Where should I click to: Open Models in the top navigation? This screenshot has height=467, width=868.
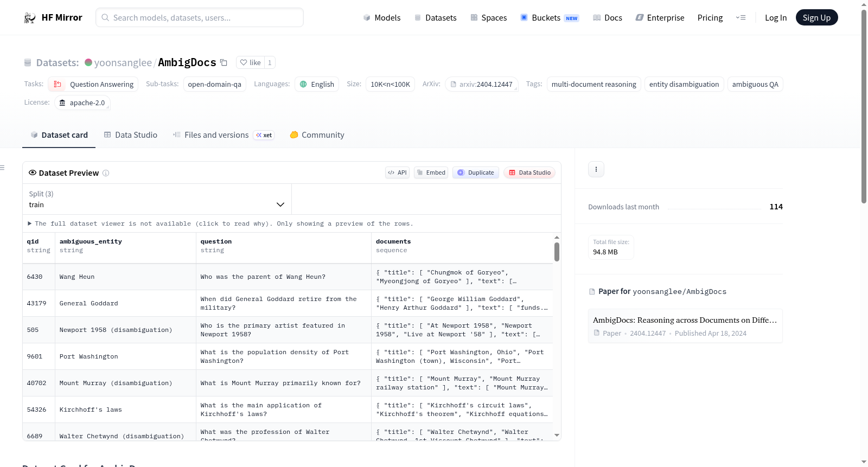point(382,18)
